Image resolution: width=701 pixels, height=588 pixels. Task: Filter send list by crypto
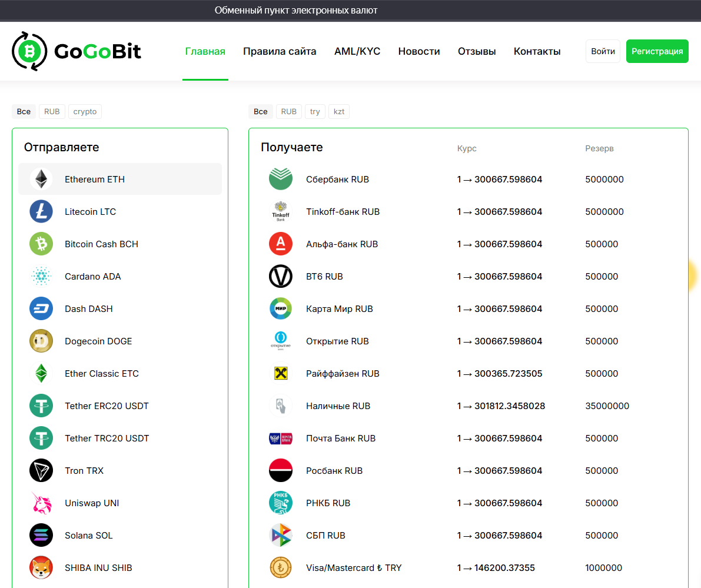click(x=85, y=111)
